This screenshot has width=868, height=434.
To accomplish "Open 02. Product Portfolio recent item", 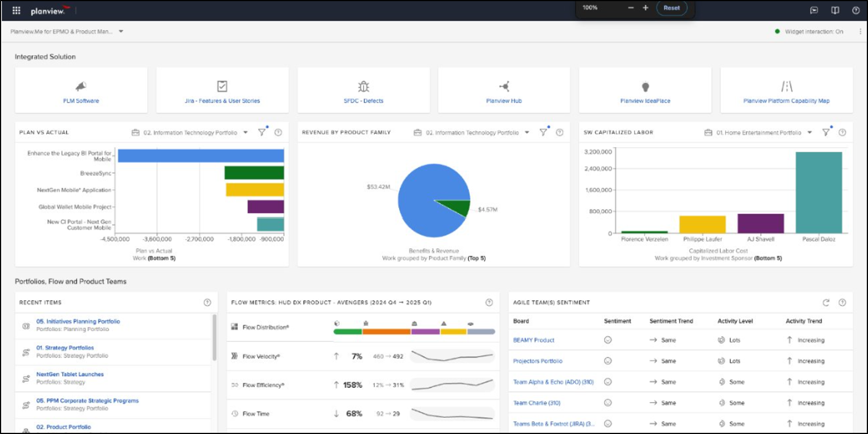I will pos(63,427).
